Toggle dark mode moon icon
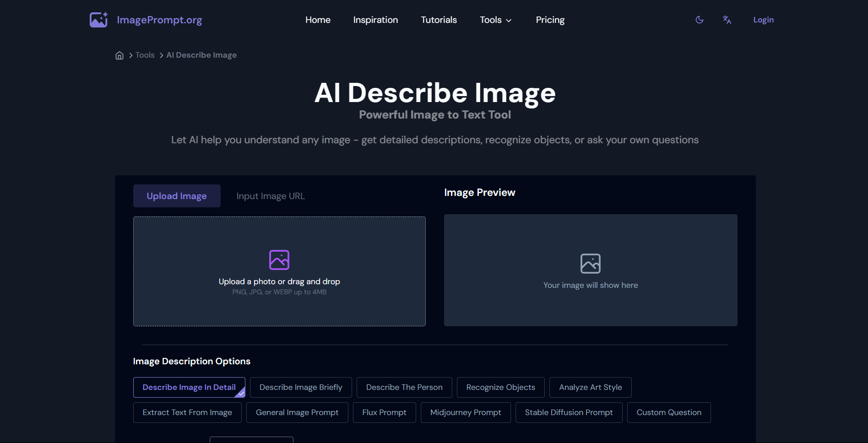 pos(699,20)
